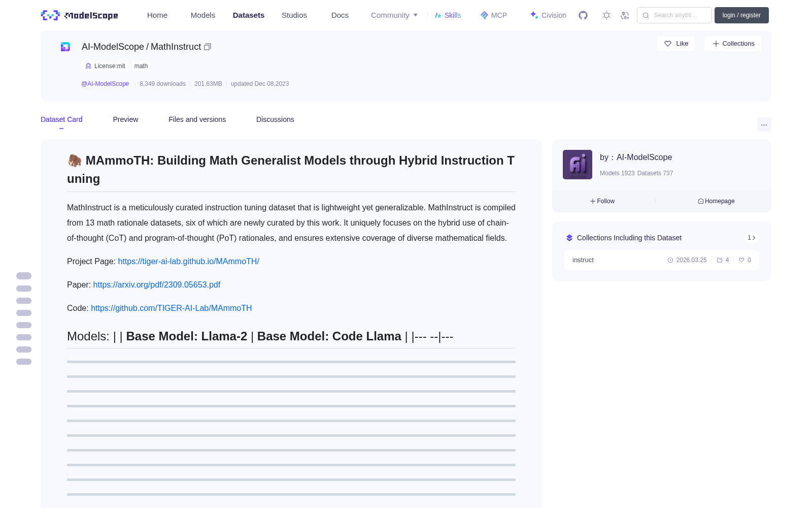Viewport: 812px width, 508px height.
Task: Expand collections list via 1 chevron
Action: [x=752, y=238]
